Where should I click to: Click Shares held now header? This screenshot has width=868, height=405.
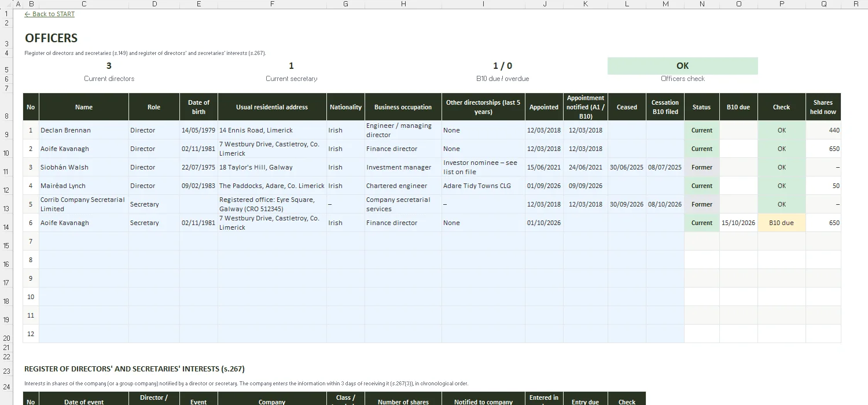(x=823, y=107)
